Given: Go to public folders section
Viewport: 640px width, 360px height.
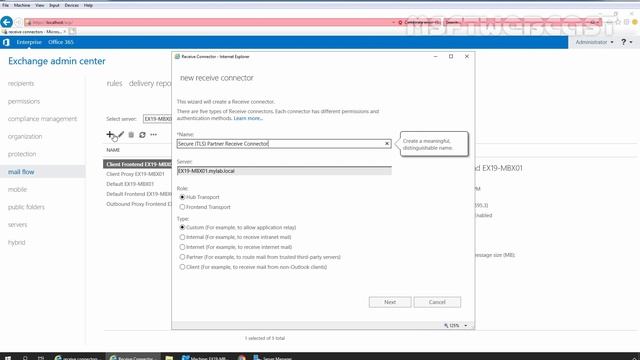Looking at the screenshot, I should pos(26,207).
